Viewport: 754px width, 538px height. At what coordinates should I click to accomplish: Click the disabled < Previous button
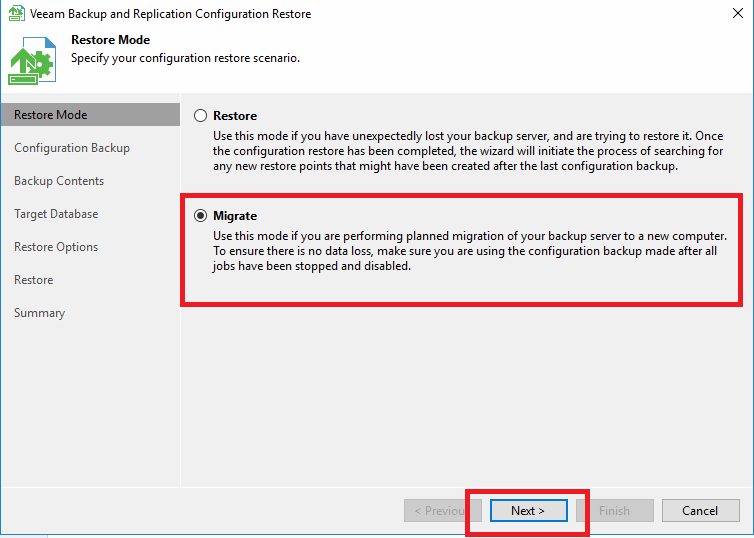click(x=442, y=511)
